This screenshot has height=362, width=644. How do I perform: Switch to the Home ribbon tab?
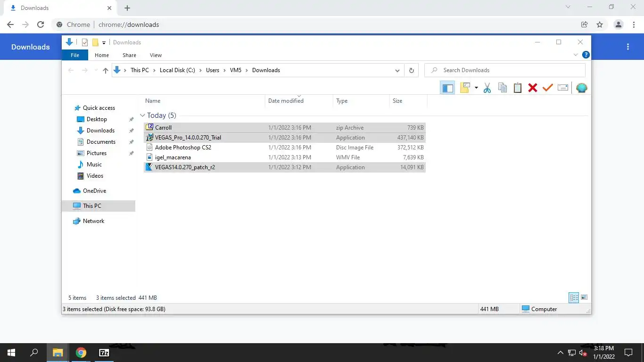[x=102, y=55]
